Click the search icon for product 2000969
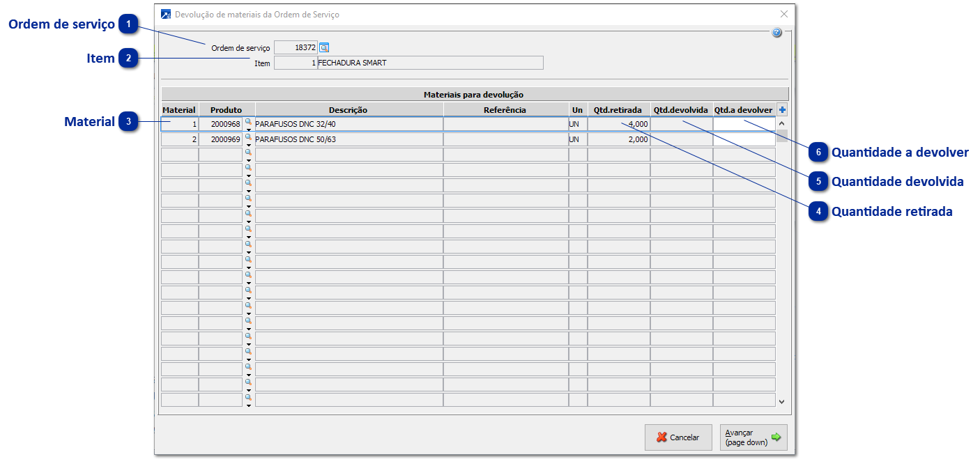This screenshot has width=980, height=466. (x=248, y=137)
